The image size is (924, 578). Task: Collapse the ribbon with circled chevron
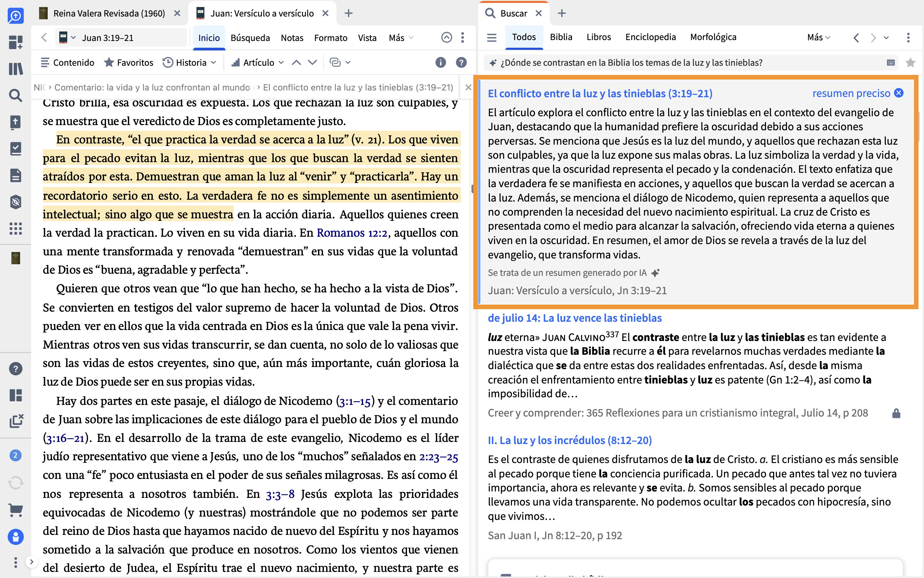coord(446,37)
